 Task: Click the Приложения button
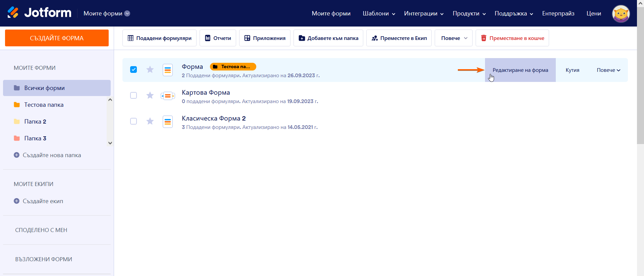point(265,38)
